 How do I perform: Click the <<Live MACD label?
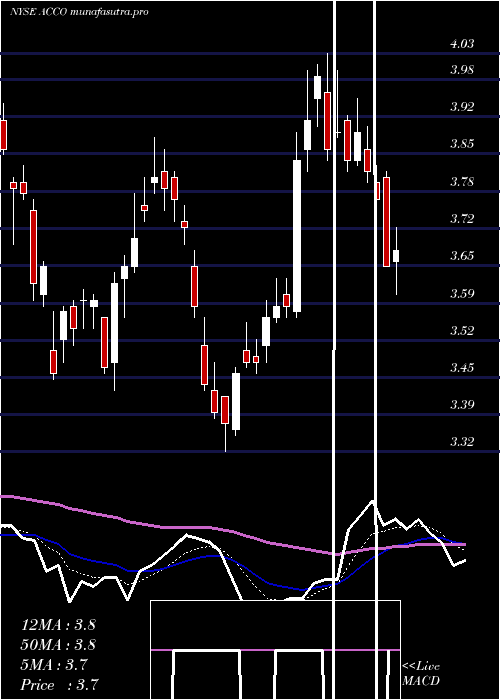tap(421, 674)
